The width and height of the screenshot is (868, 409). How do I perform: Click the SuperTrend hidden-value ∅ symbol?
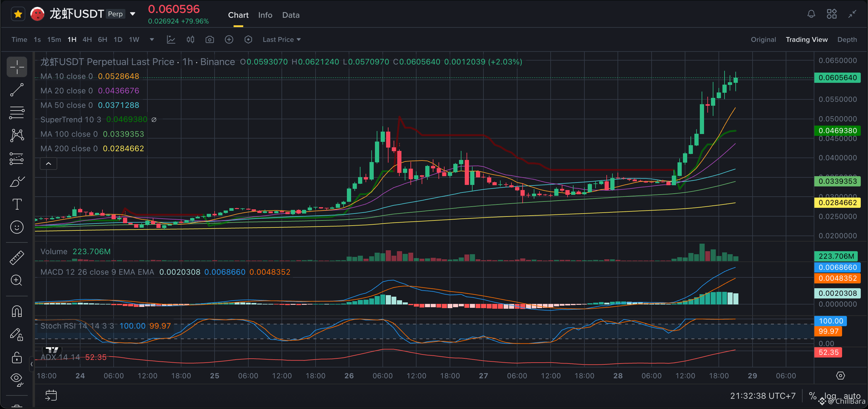(154, 120)
